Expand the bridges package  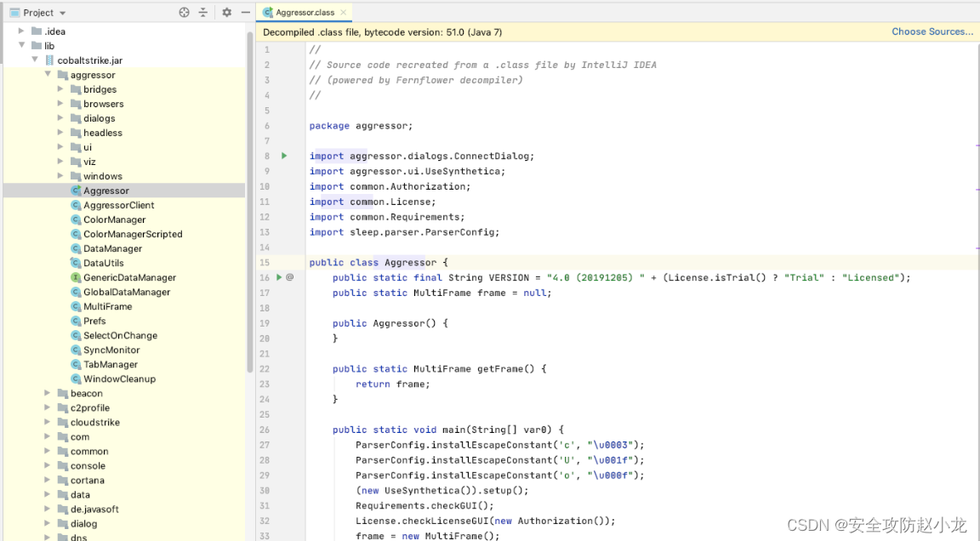(60, 88)
